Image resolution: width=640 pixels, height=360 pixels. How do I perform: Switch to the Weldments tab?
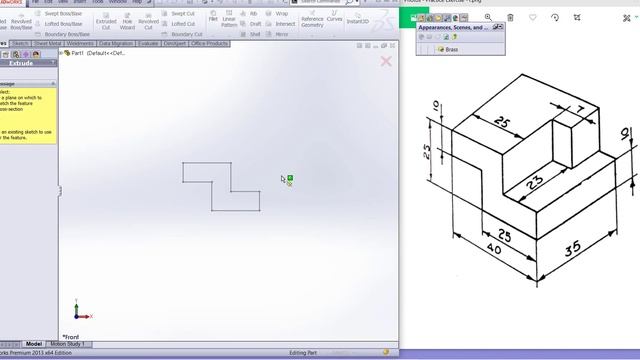click(80, 44)
